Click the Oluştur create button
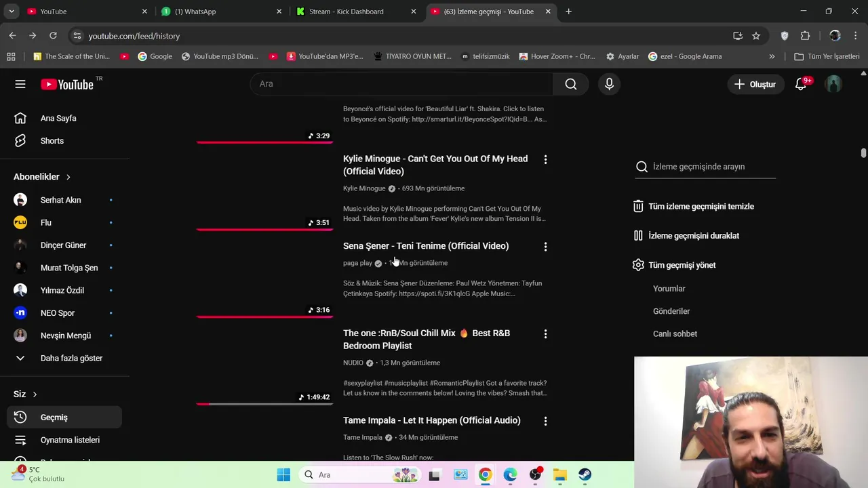This screenshot has height=488, width=868. (755, 84)
